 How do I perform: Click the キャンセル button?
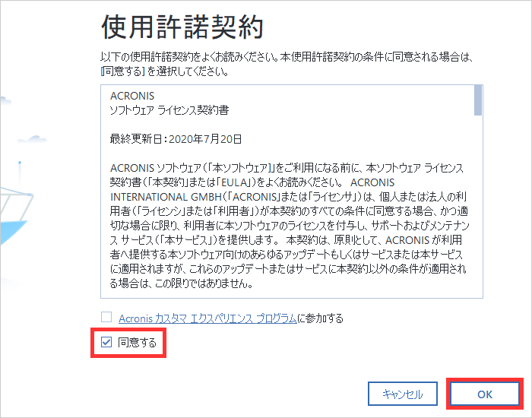click(x=403, y=394)
